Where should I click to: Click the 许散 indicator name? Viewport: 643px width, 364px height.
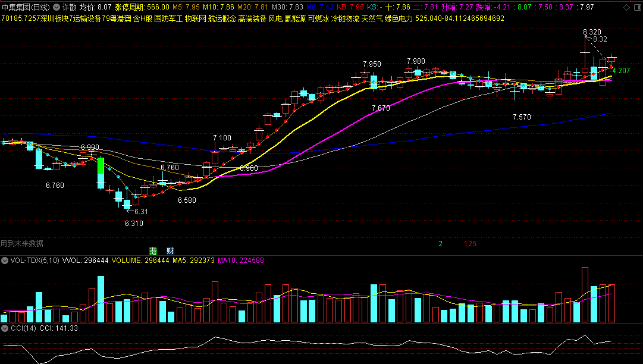[70, 7]
